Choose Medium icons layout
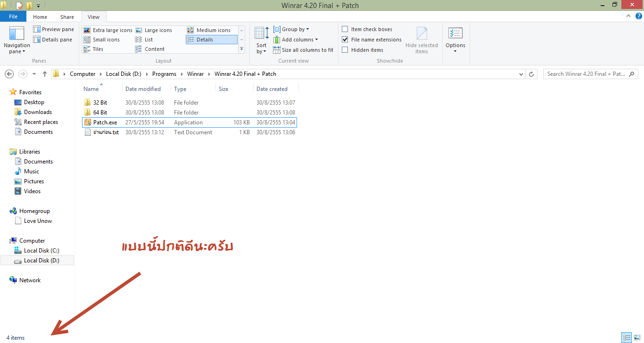This screenshot has height=343, width=644. (x=209, y=30)
